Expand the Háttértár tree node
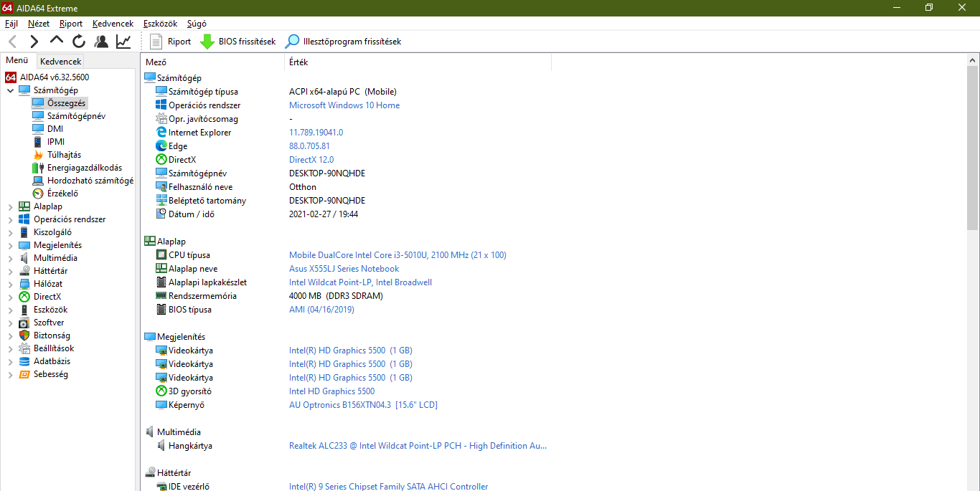 10,271
